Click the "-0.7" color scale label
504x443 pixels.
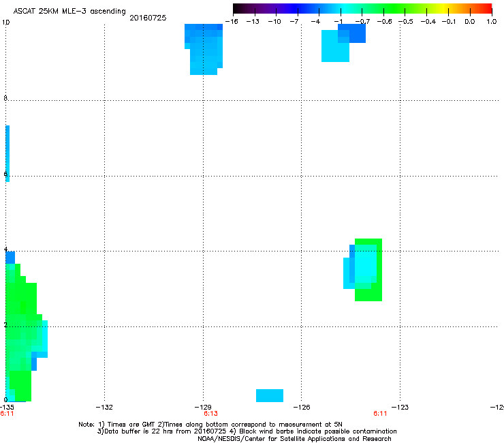tap(362, 22)
